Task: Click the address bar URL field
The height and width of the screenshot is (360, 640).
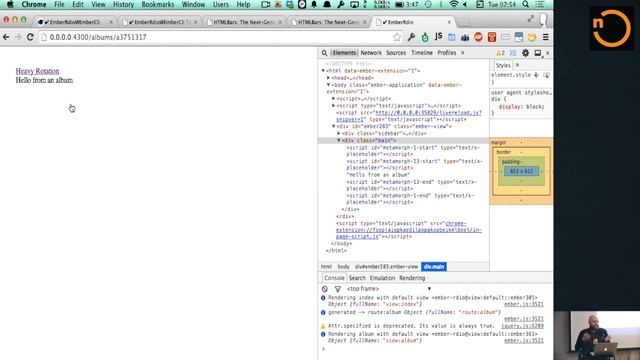Action: (x=220, y=37)
